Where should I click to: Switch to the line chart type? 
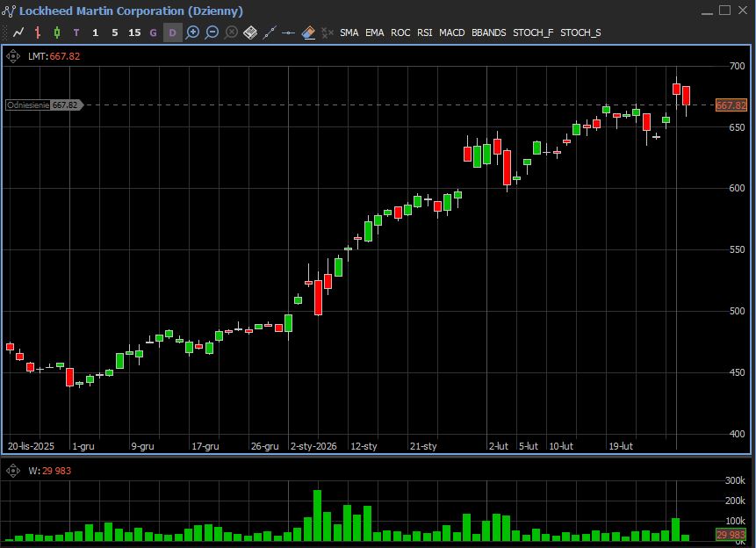tap(18, 32)
